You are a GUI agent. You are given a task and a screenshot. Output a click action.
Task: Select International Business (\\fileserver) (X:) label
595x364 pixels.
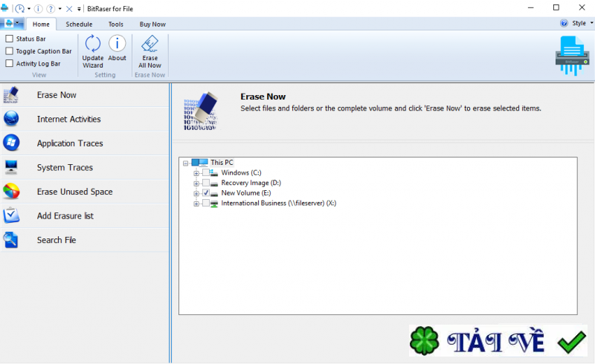click(x=278, y=204)
